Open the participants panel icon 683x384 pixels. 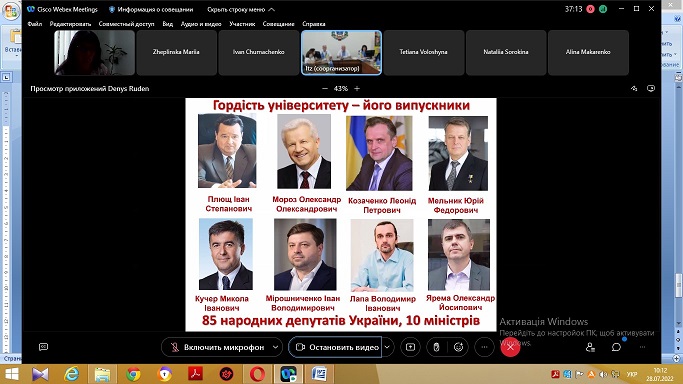coord(590,347)
